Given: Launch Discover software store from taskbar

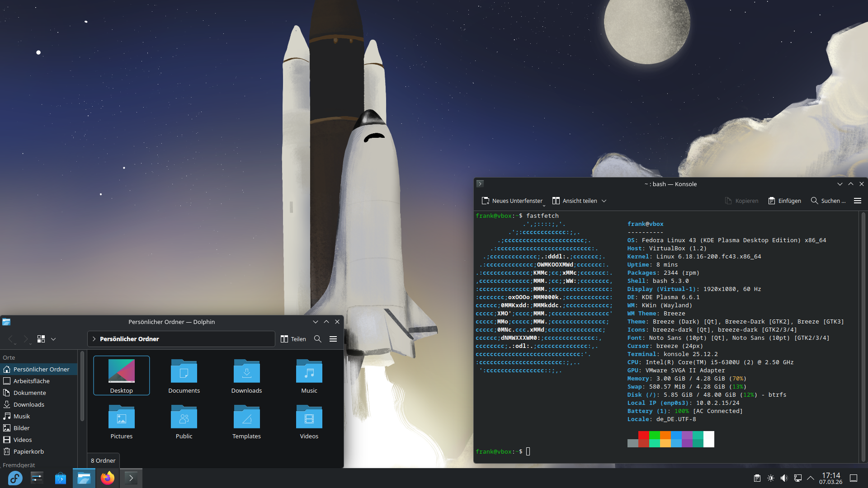Looking at the screenshot, I should click(x=61, y=478).
